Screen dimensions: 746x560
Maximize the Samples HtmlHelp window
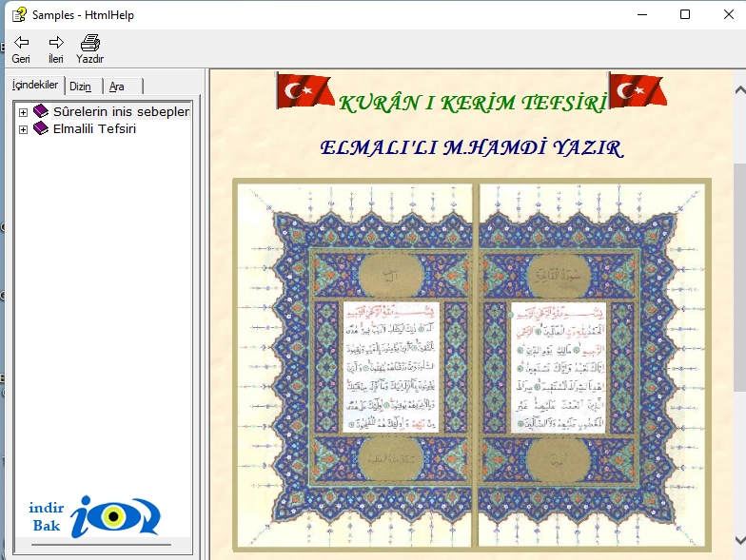click(x=685, y=15)
